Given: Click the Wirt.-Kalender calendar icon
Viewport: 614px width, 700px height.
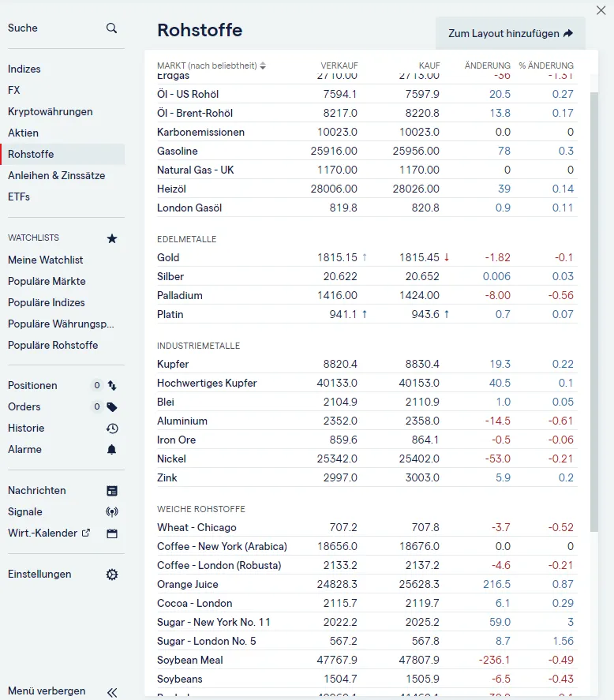Looking at the screenshot, I should (112, 533).
